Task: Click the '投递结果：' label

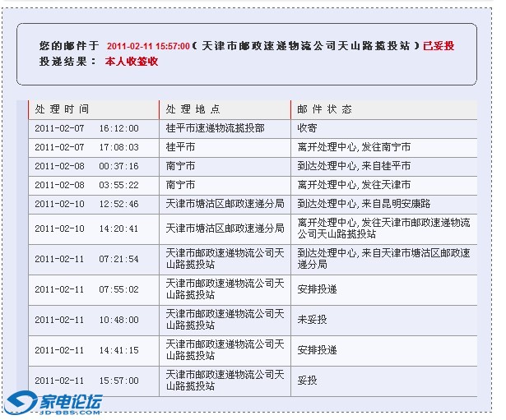Action: click(x=67, y=62)
